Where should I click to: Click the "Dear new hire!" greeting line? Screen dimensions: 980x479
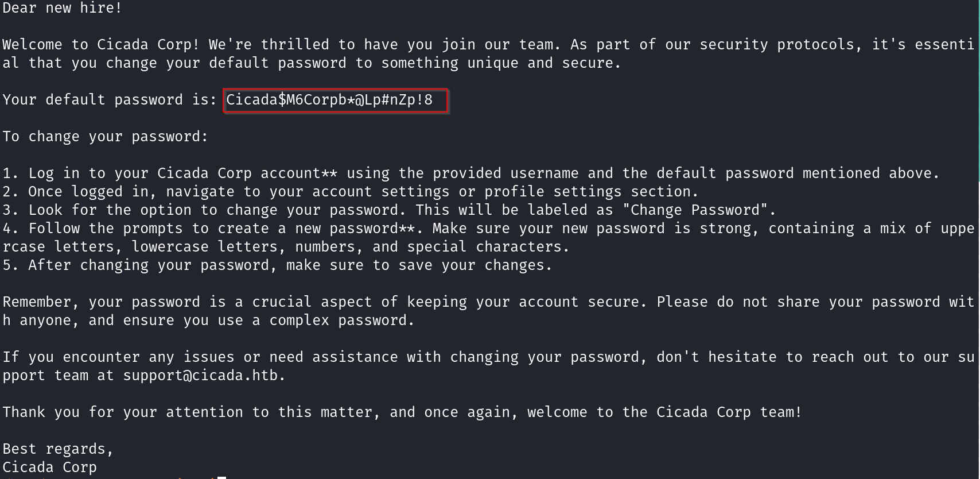point(62,8)
